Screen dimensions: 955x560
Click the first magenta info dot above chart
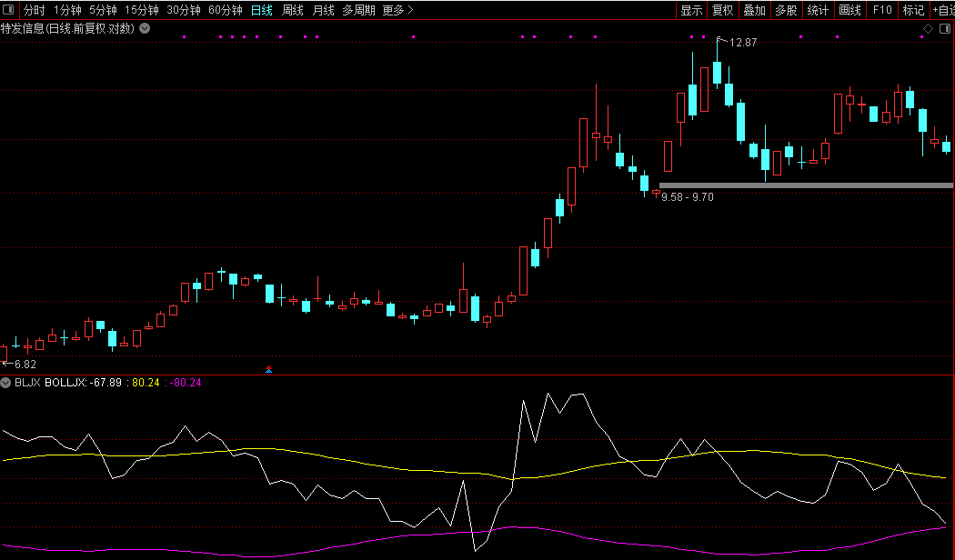point(184,37)
